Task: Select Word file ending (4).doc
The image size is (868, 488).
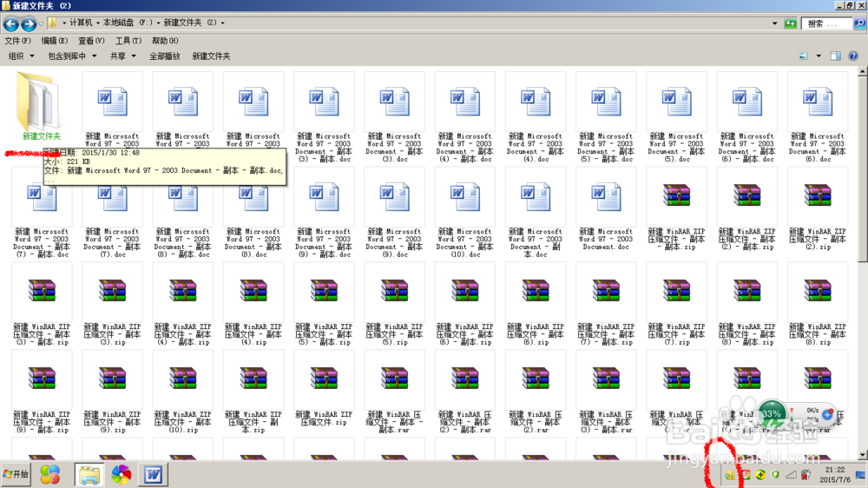Action: click(x=536, y=117)
